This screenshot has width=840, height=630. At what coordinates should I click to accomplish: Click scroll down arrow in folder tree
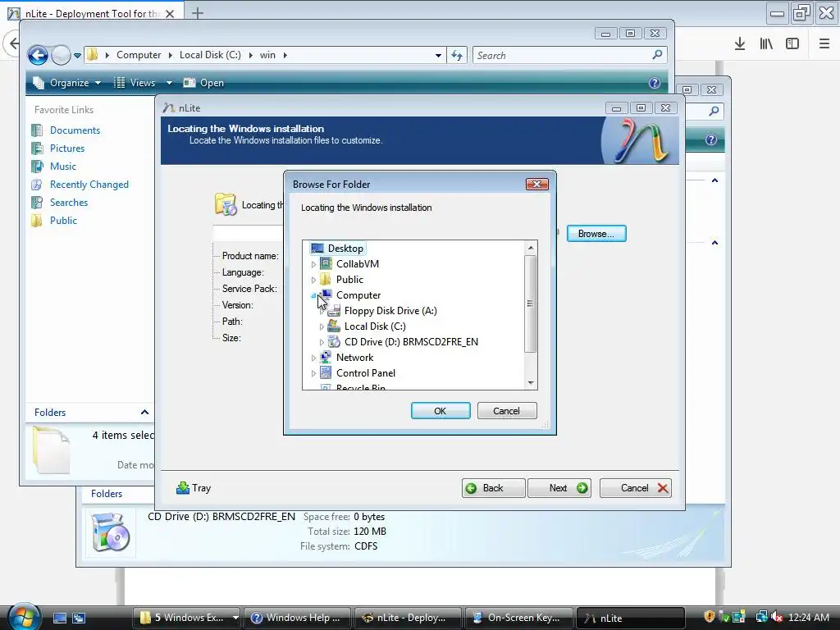point(531,382)
